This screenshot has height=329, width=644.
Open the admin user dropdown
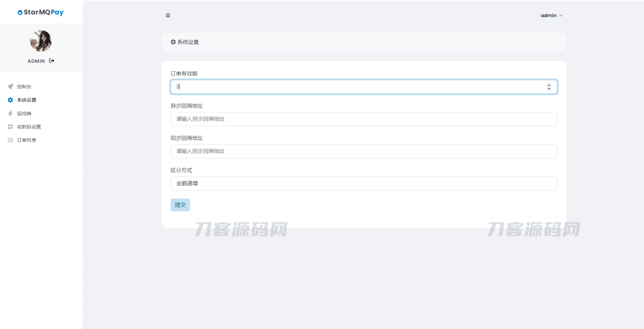click(x=551, y=15)
